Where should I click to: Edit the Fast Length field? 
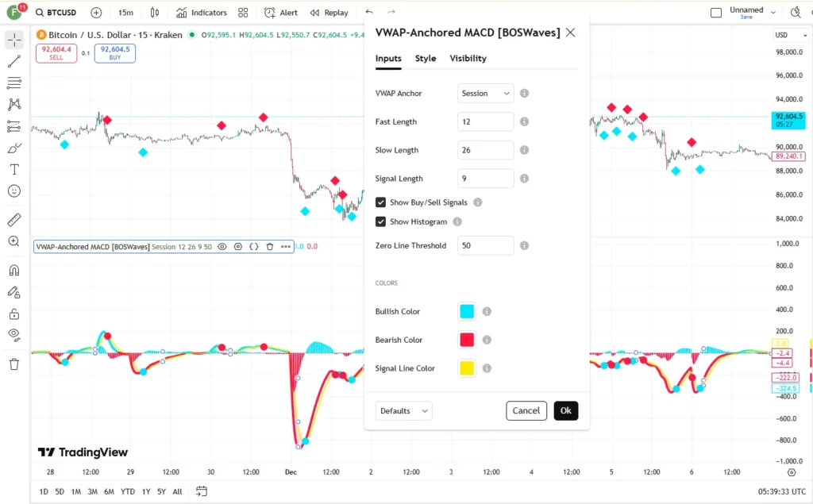(x=485, y=122)
